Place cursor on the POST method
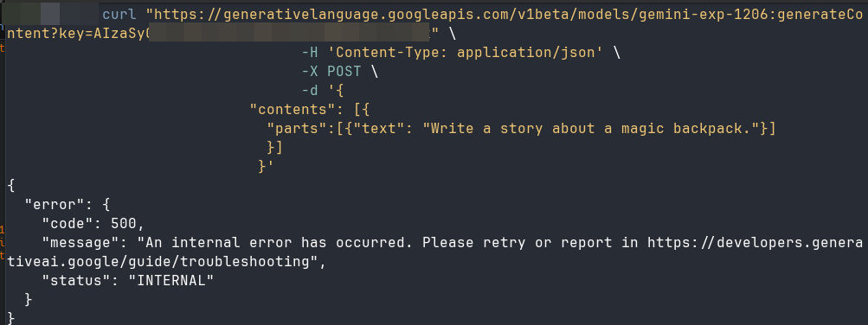The width and height of the screenshot is (868, 325). coord(344,72)
